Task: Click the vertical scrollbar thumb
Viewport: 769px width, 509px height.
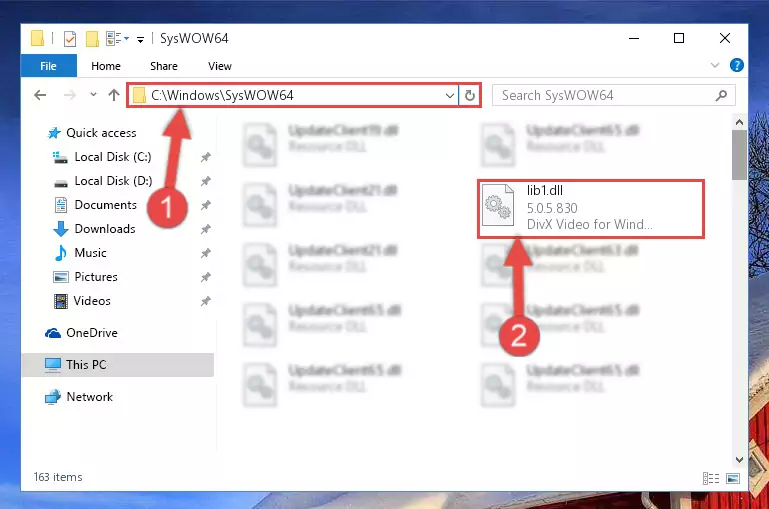Action: pos(739,155)
